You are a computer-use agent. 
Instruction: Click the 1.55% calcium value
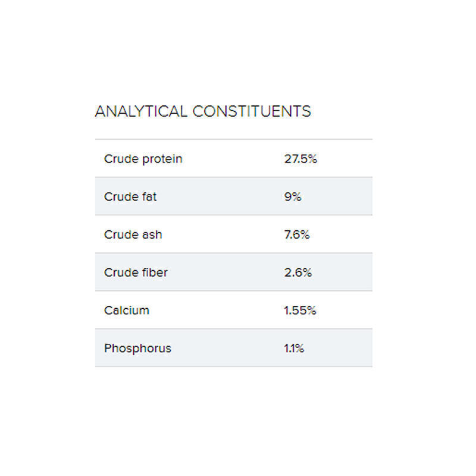tap(300, 310)
